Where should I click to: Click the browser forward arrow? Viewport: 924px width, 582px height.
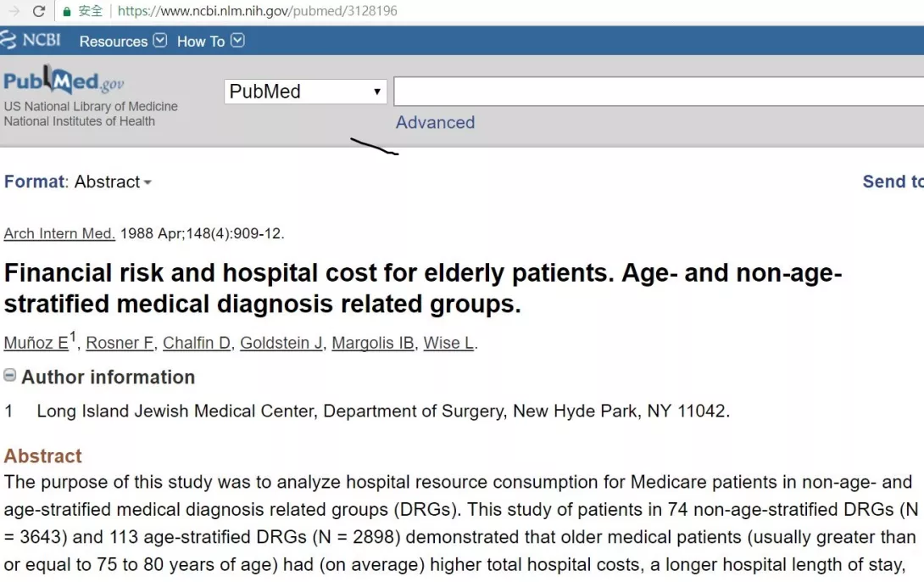14,11
